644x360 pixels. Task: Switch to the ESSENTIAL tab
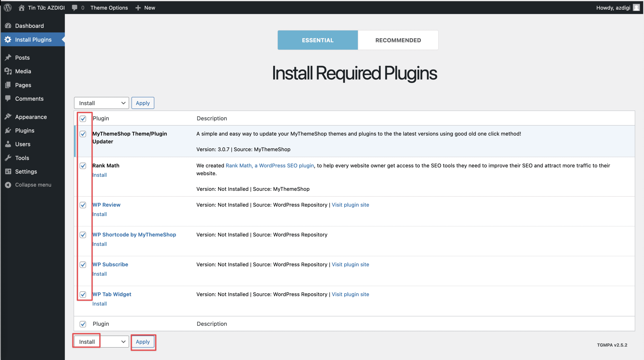click(318, 40)
